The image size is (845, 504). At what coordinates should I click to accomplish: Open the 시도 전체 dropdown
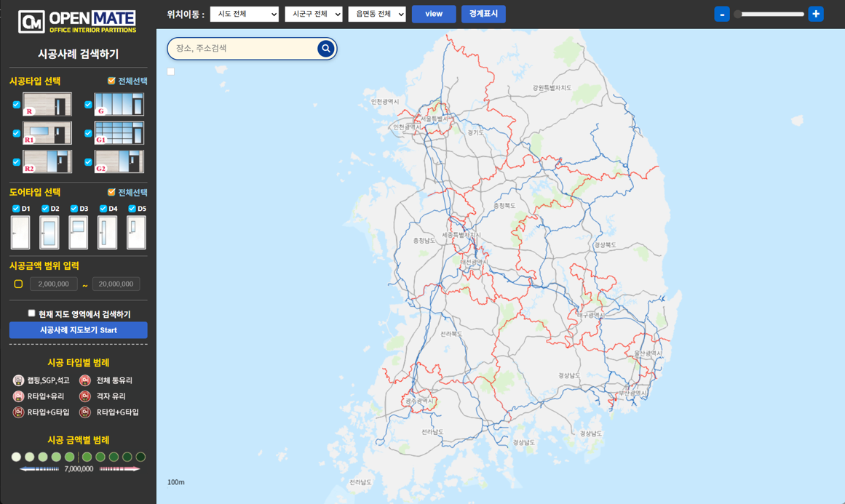pyautogui.click(x=245, y=15)
